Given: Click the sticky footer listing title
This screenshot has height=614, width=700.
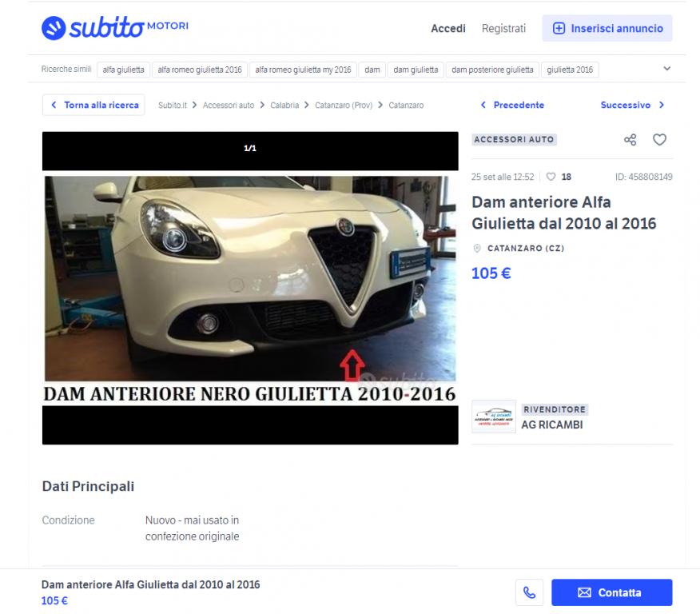Looking at the screenshot, I should 150,584.
